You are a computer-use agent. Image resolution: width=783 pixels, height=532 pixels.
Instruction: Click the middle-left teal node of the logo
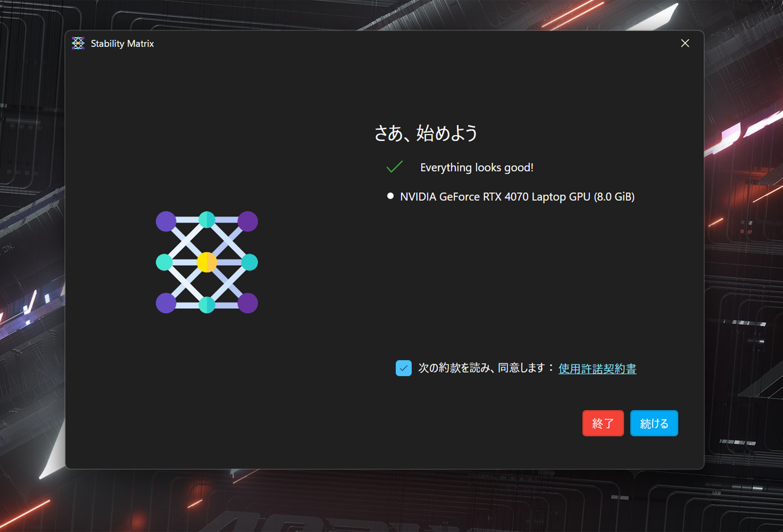(164, 262)
